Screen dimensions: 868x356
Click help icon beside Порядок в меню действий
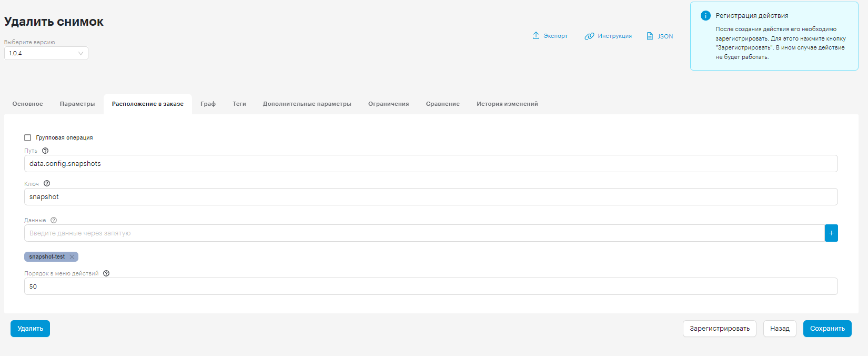click(106, 273)
